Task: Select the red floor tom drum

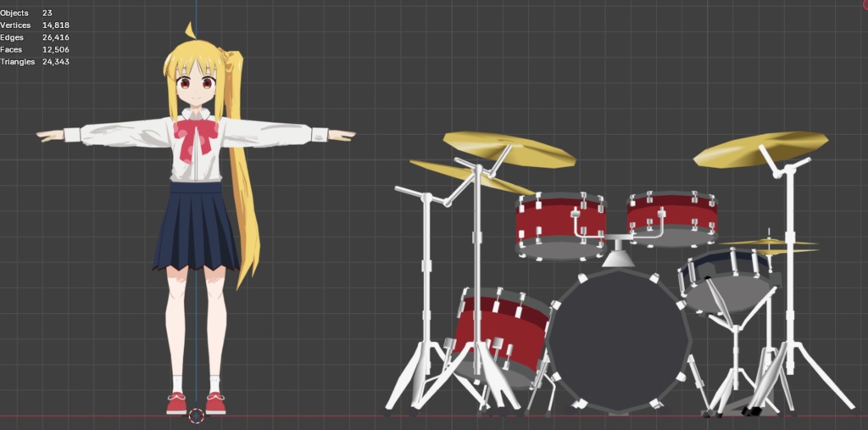Action: [x=500, y=337]
